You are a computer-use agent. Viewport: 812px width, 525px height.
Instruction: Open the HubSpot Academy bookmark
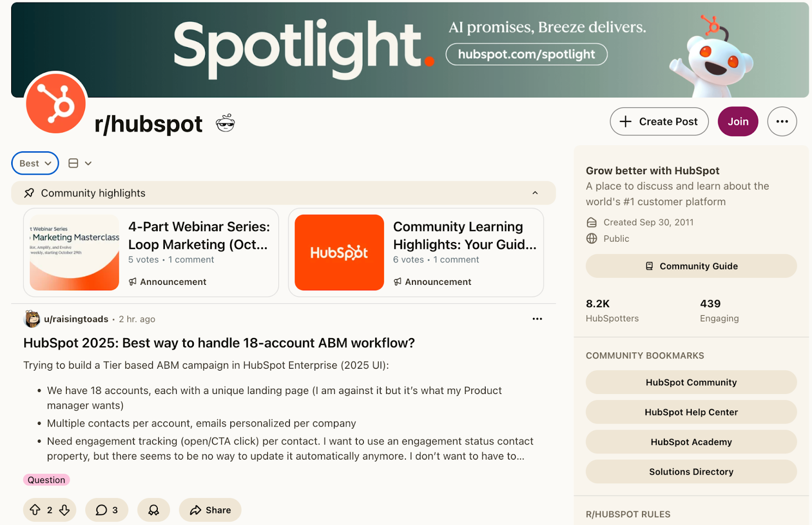[691, 442]
